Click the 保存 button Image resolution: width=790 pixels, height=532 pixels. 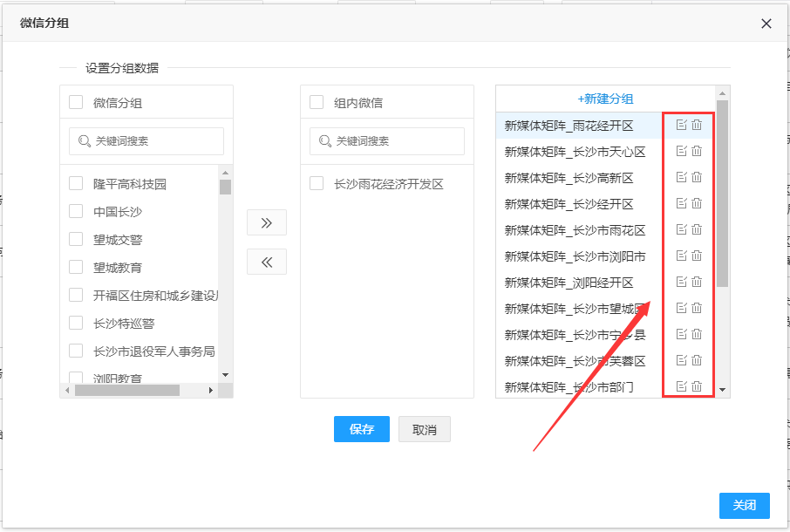tap(361, 429)
